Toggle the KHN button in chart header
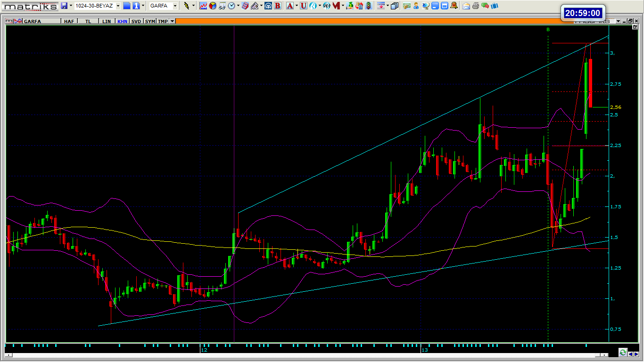Viewport: 644px width, 362px height. pos(122,21)
